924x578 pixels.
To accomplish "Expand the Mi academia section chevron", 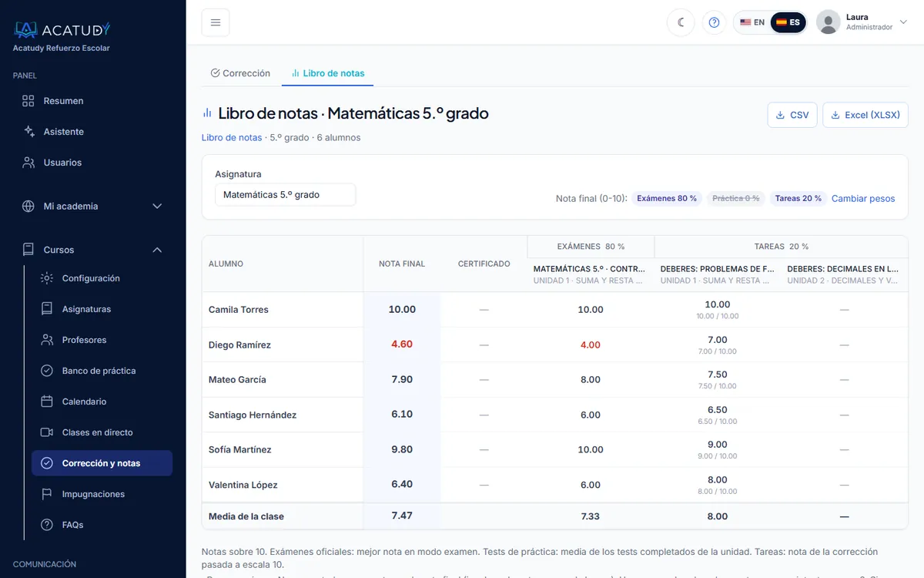I will click(157, 207).
